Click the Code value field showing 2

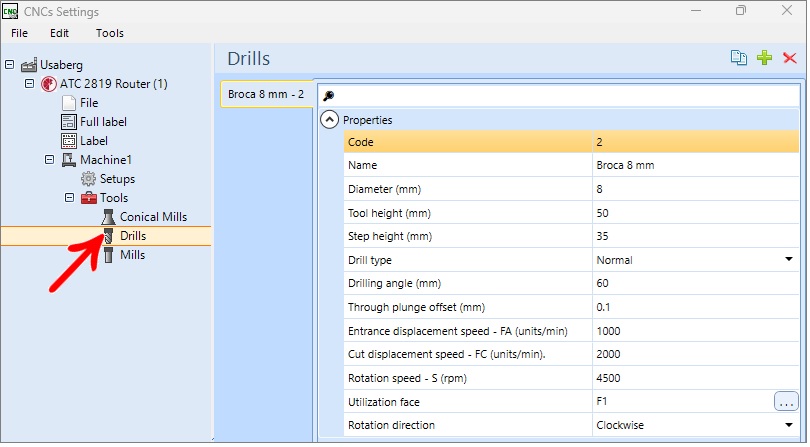[x=695, y=142]
